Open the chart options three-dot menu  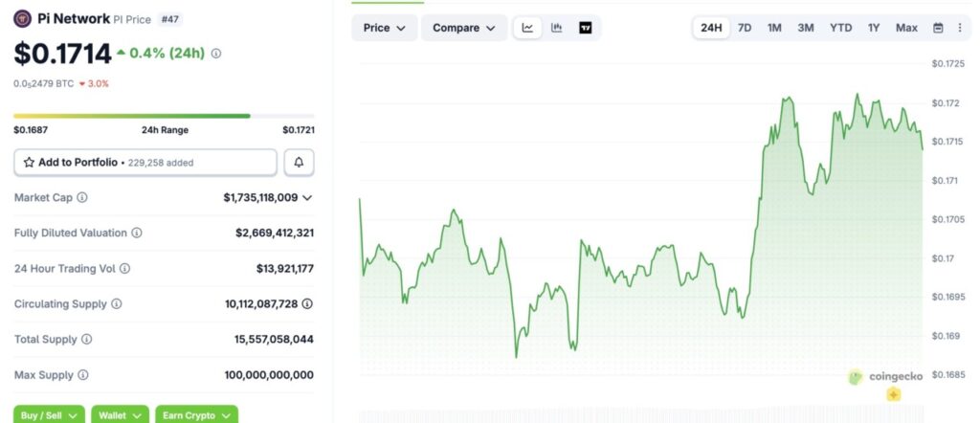pyautogui.click(x=960, y=28)
